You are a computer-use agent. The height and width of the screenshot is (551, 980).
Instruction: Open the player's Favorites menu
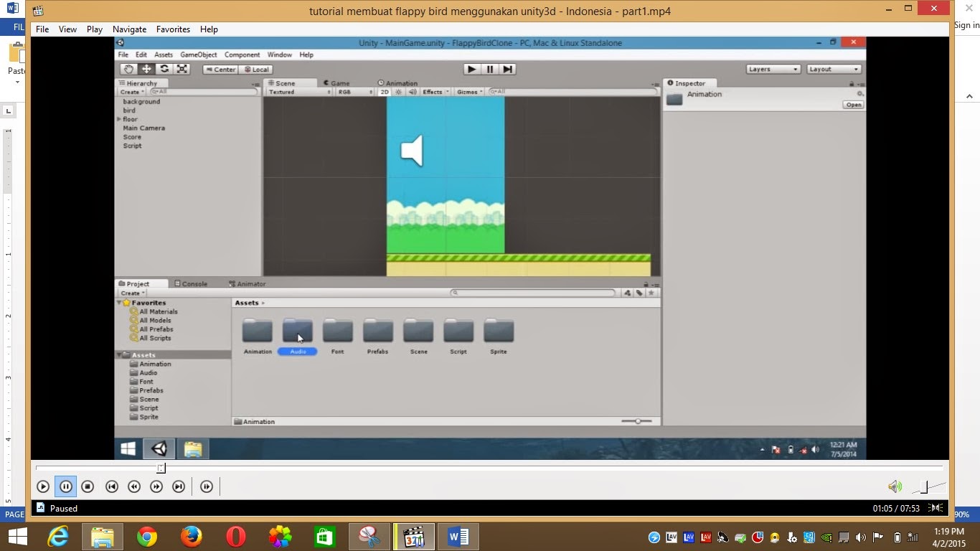click(173, 29)
